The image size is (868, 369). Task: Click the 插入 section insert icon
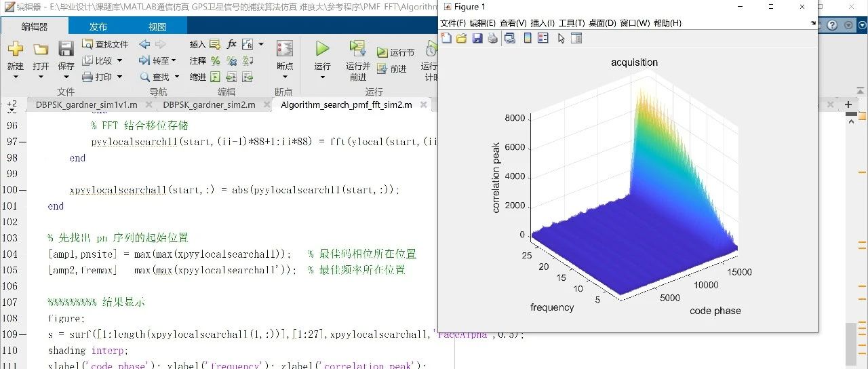(215, 44)
